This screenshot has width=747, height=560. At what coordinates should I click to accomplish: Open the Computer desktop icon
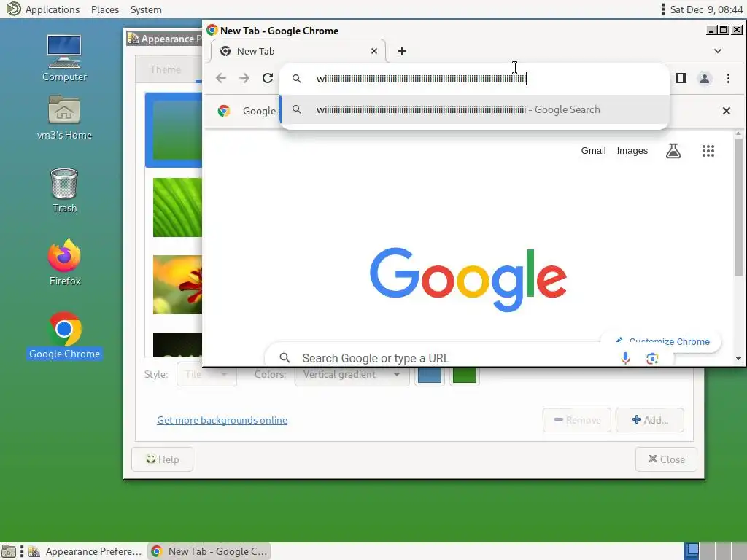[x=64, y=58]
